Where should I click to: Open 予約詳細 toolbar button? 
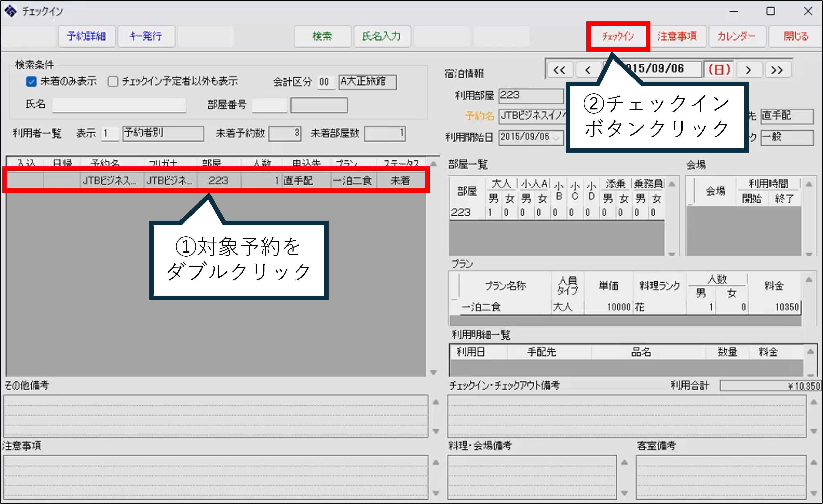tap(86, 36)
